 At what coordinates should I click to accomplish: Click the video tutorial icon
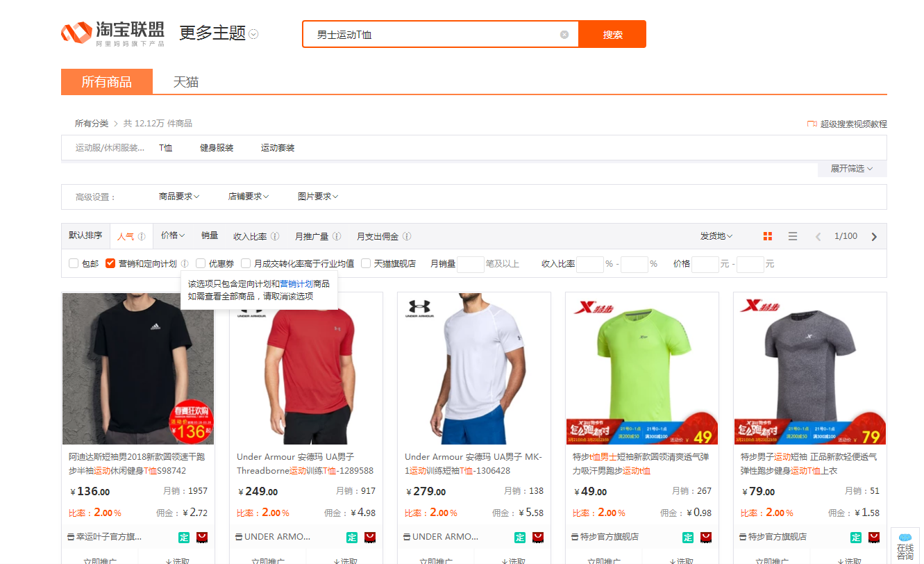pos(812,124)
